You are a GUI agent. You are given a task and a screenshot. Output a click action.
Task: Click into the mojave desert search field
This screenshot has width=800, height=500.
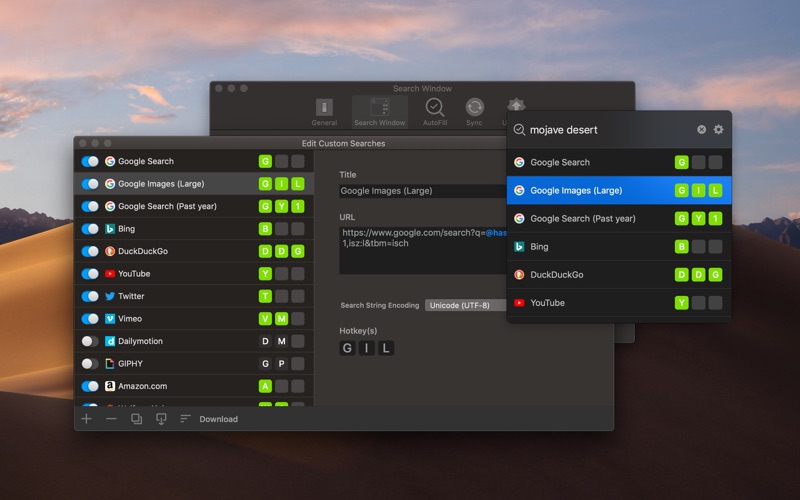610,130
